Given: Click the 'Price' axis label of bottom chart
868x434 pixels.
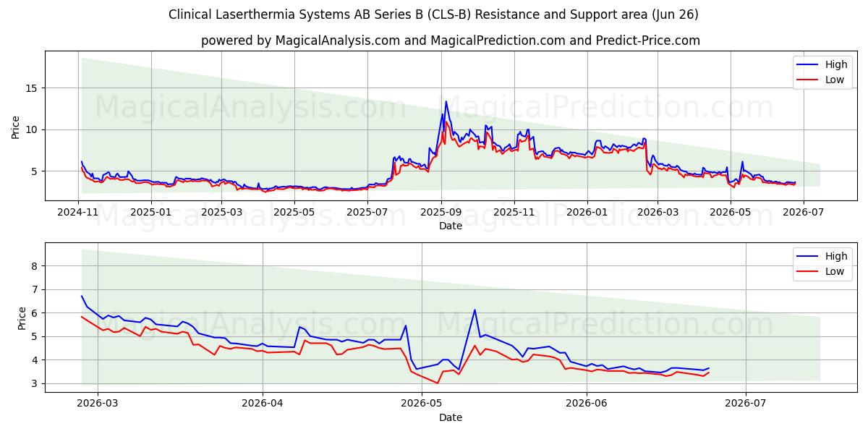Looking at the screenshot, I should point(21,318).
